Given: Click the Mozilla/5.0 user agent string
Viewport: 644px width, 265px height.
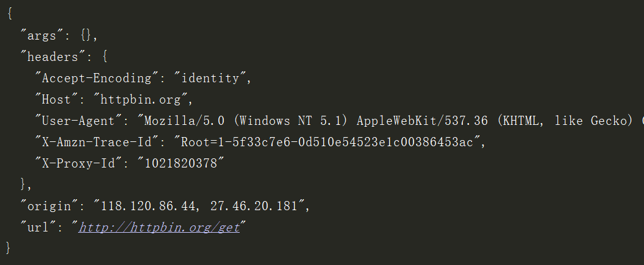Looking at the screenshot, I should pos(390,121).
